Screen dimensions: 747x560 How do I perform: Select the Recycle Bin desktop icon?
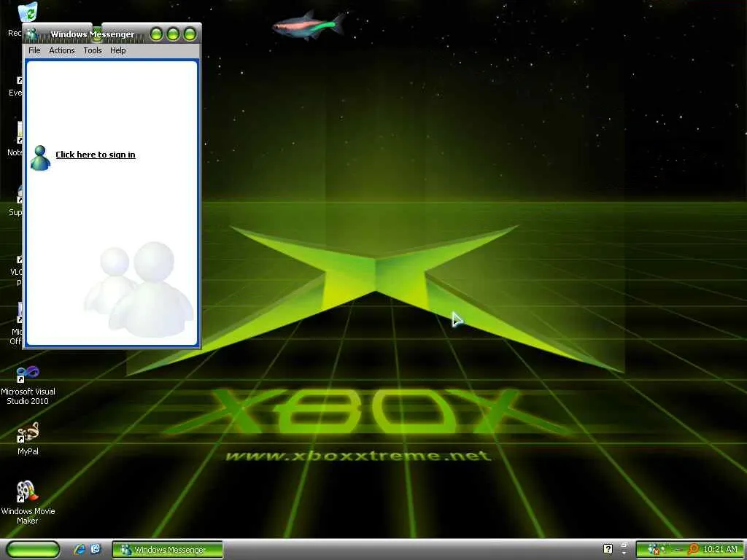[x=28, y=12]
